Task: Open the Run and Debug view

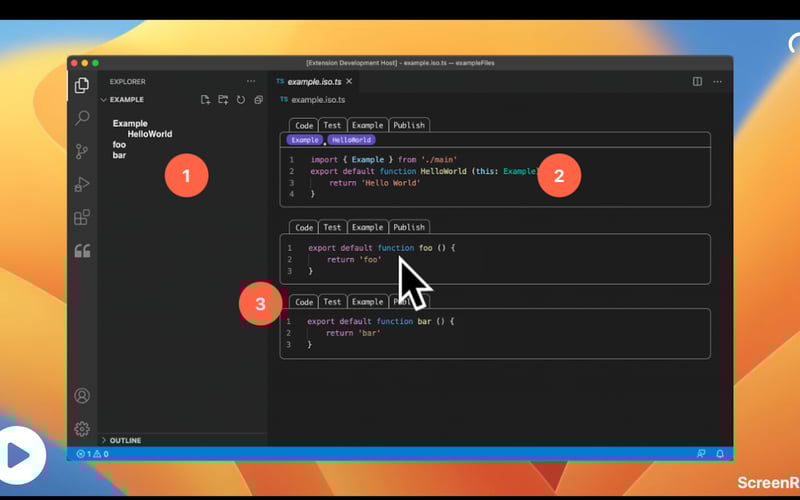Action: [x=82, y=184]
